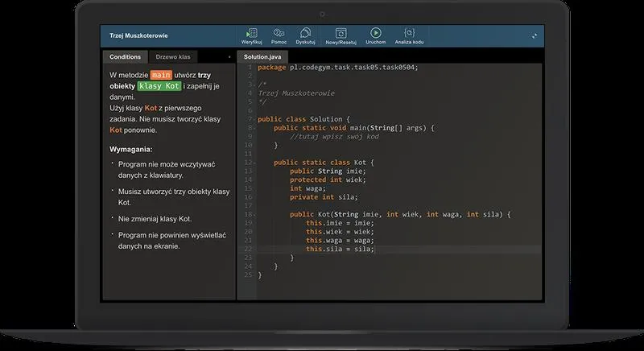Click the orange 'main' highlighted word
This screenshot has height=351, width=644.
pos(161,75)
